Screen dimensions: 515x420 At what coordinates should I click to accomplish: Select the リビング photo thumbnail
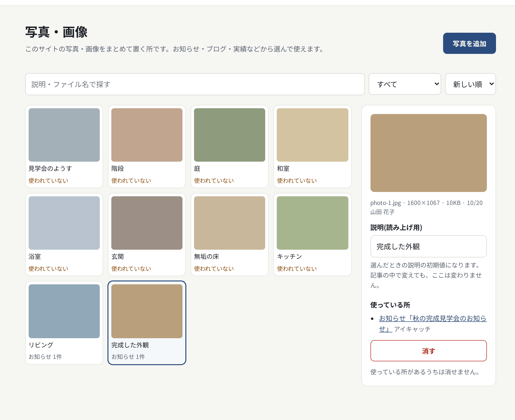[x=64, y=311]
